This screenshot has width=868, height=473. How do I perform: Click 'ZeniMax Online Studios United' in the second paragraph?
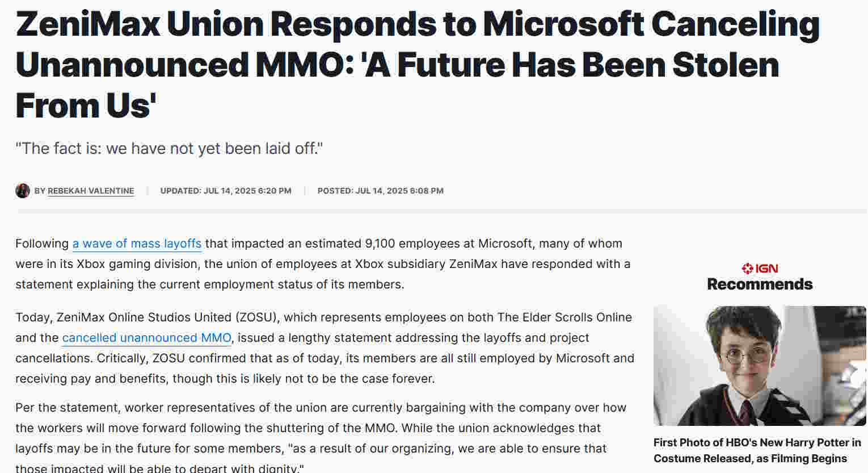pos(144,317)
